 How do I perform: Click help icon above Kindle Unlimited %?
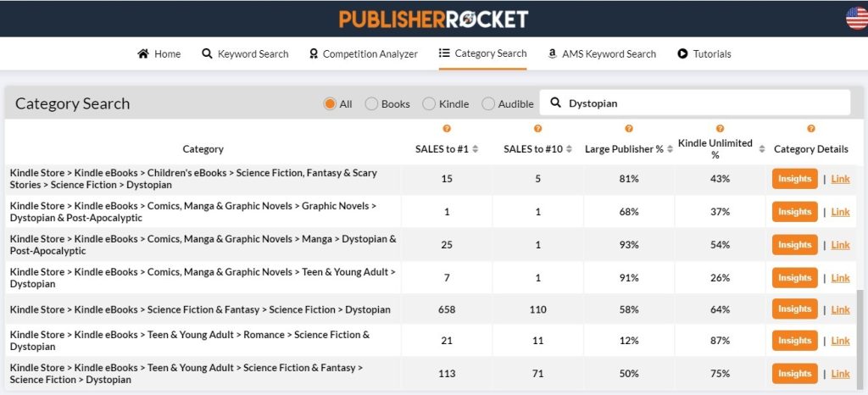pyautogui.click(x=720, y=128)
